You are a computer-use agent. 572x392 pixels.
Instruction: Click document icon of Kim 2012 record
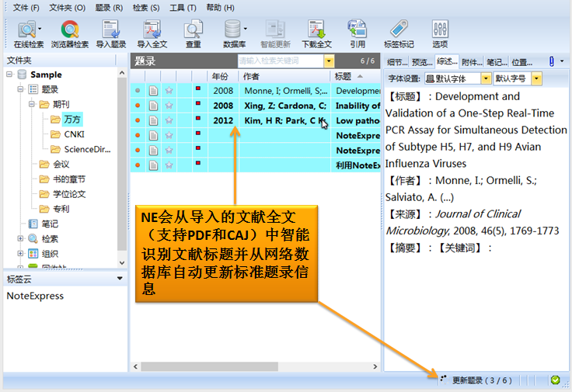(153, 120)
